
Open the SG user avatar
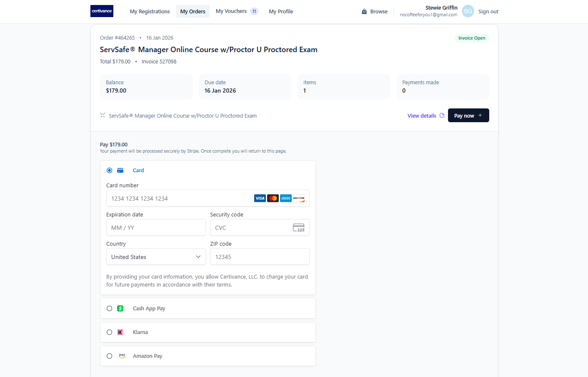[468, 11]
